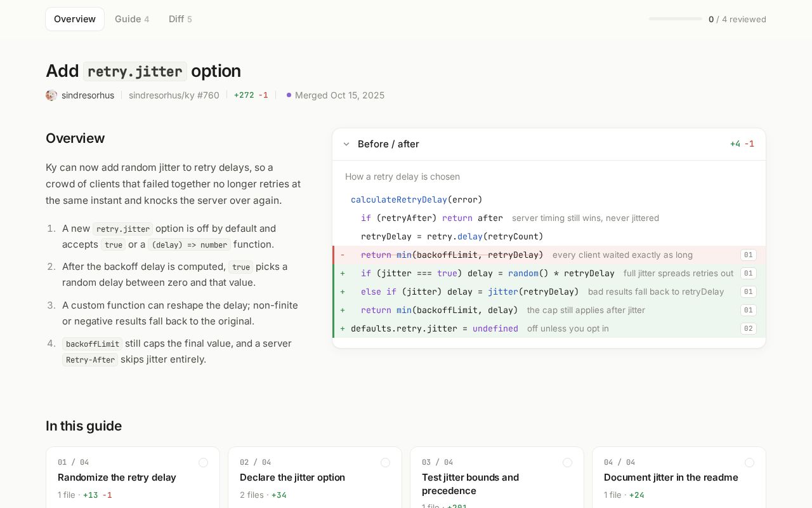812x508 pixels.
Task: Open the Overview tab
Action: pos(75,19)
